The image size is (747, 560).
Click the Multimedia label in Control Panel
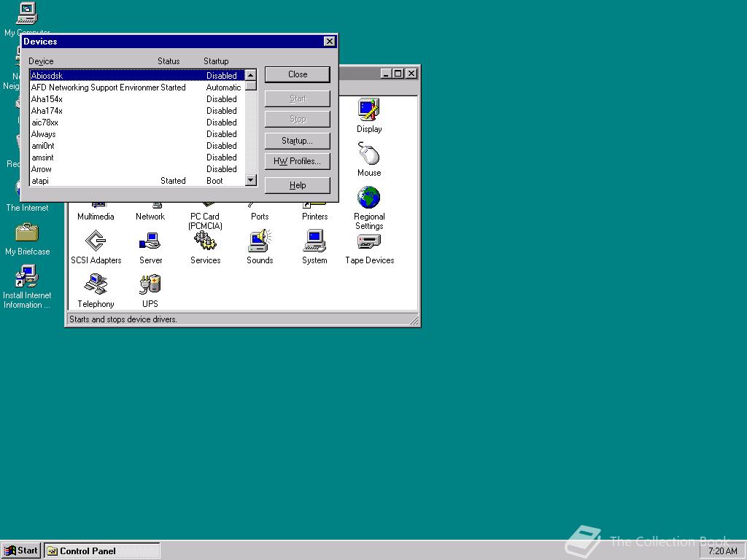96,216
